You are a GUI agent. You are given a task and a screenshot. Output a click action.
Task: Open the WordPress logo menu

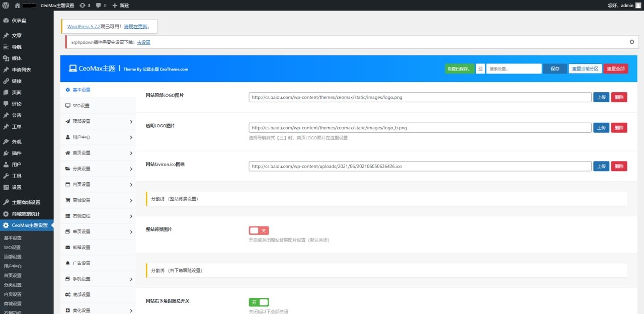pyautogui.click(x=6, y=5)
